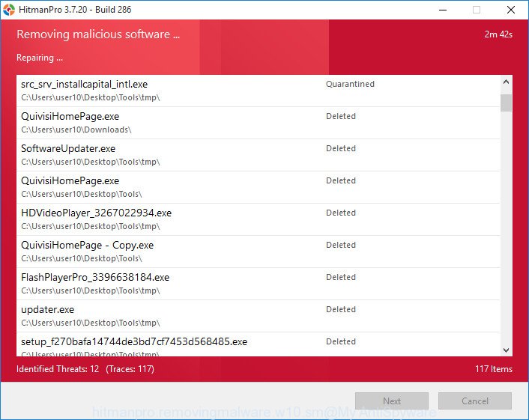Click the Quarantined status text

point(350,84)
